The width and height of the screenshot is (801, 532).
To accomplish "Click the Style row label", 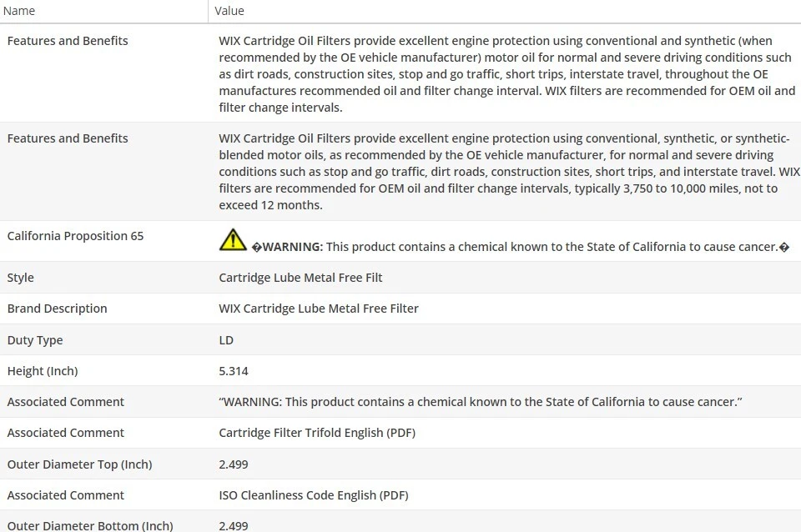I will (21, 278).
